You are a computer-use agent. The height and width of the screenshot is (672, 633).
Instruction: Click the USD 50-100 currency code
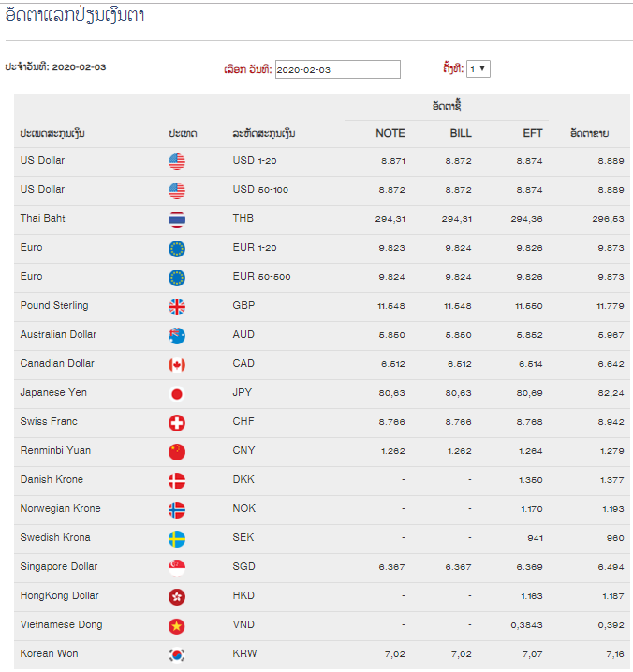[260, 189]
